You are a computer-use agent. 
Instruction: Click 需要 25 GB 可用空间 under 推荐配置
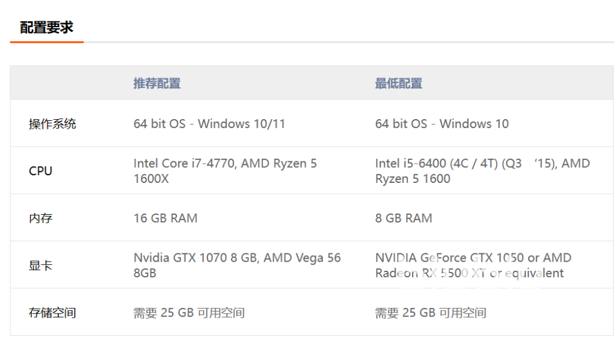pyautogui.click(x=189, y=313)
